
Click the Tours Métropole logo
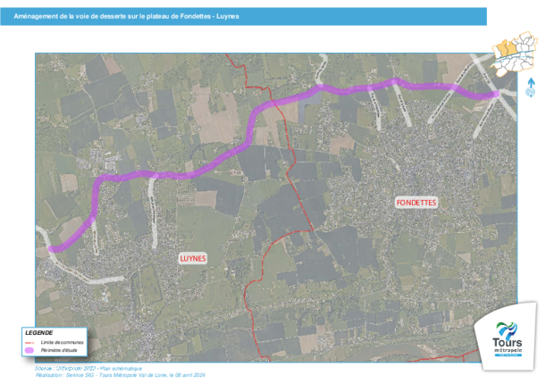coord(508,337)
